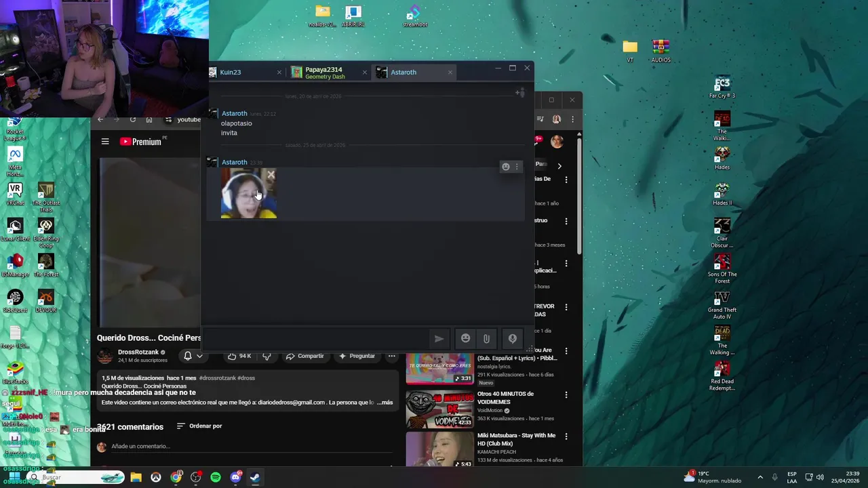Open The Forest desktop shortcut

coord(46,266)
